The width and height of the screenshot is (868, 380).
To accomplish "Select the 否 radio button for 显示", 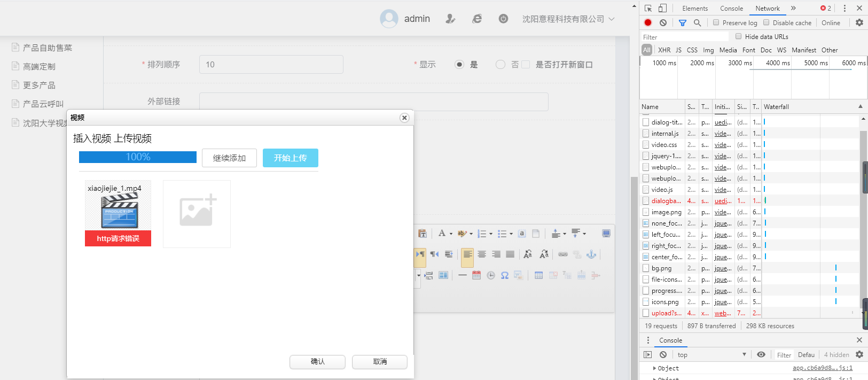I will coord(501,65).
